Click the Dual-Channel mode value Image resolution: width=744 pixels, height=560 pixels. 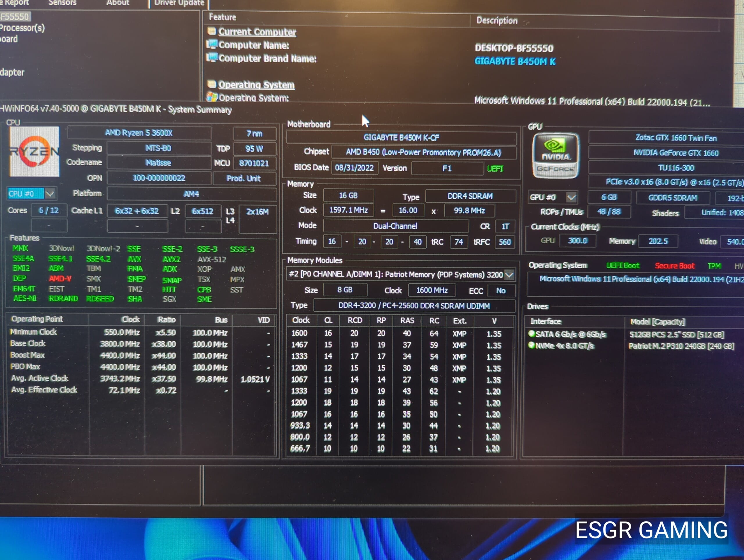(396, 226)
